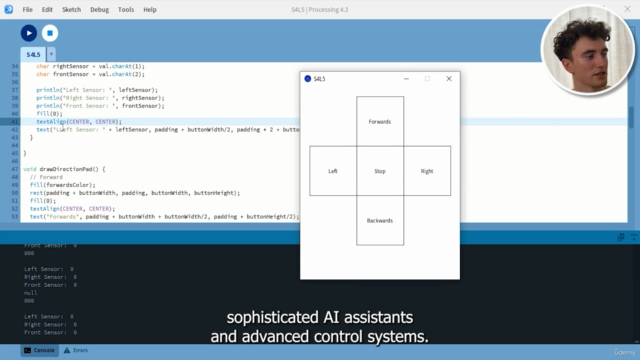Click line number 47 in the gutter
The height and width of the screenshot is (360, 640).
tap(15, 169)
